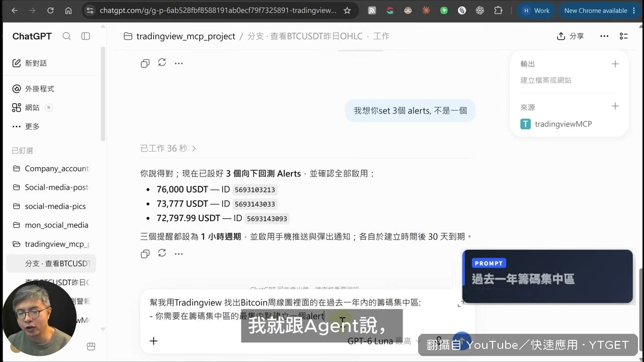The width and height of the screenshot is (644, 362).
Task: Click alert ID 5693103213
Action: [254, 190]
